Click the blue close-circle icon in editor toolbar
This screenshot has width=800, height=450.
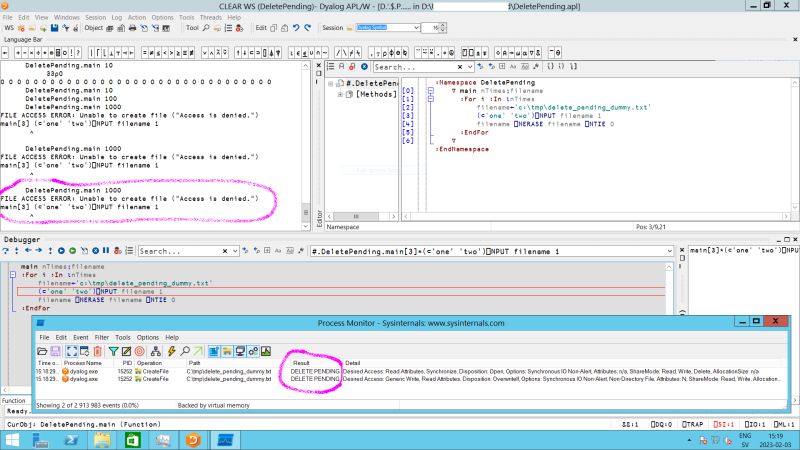pyautogui.click(x=364, y=67)
